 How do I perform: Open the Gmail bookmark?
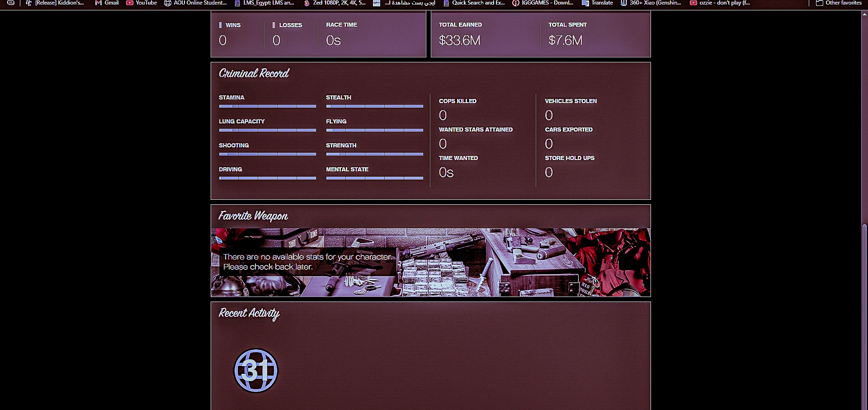[x=107, y=3]
